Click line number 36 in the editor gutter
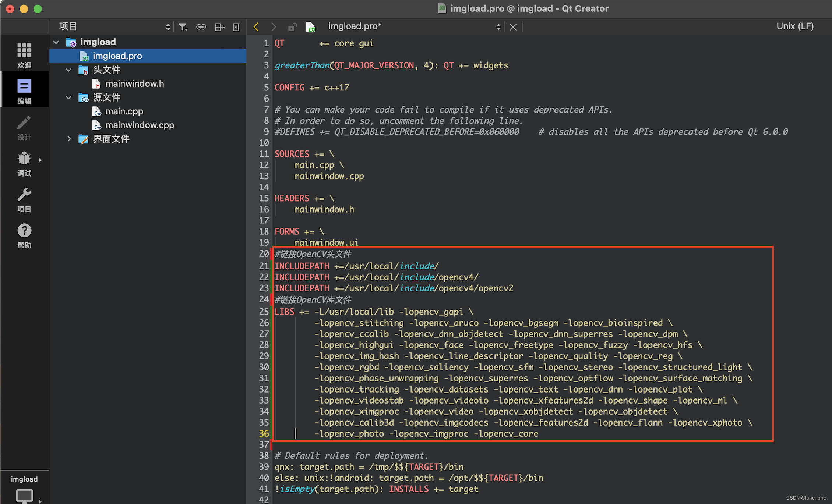The image size is (832, 504). 264,434
